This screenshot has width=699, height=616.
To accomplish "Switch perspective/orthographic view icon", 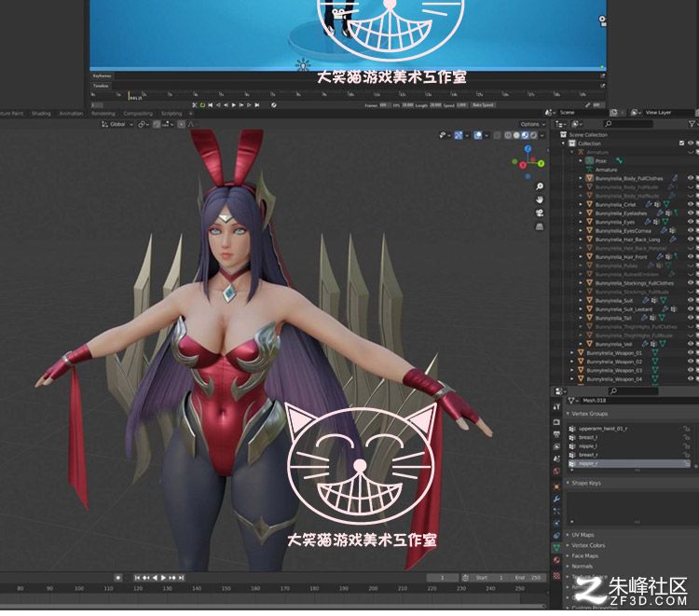I will [x=540, y=226].
